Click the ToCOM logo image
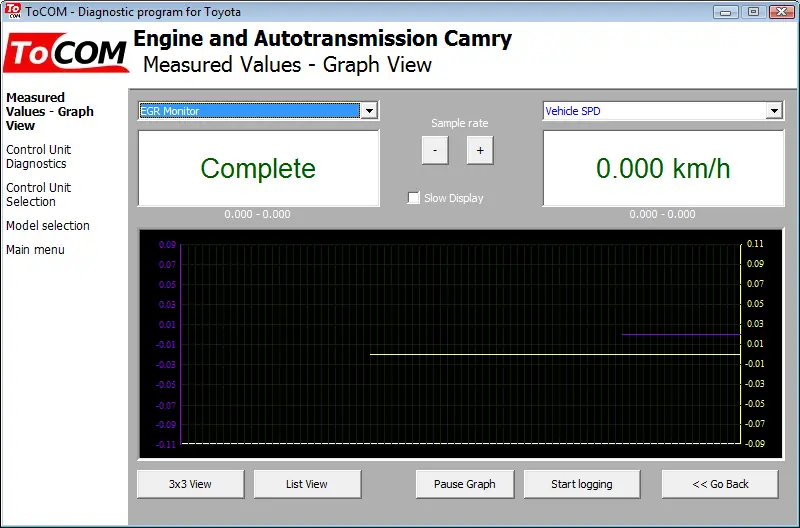Viewport: 800px width, 528px height. click(66, 53)
